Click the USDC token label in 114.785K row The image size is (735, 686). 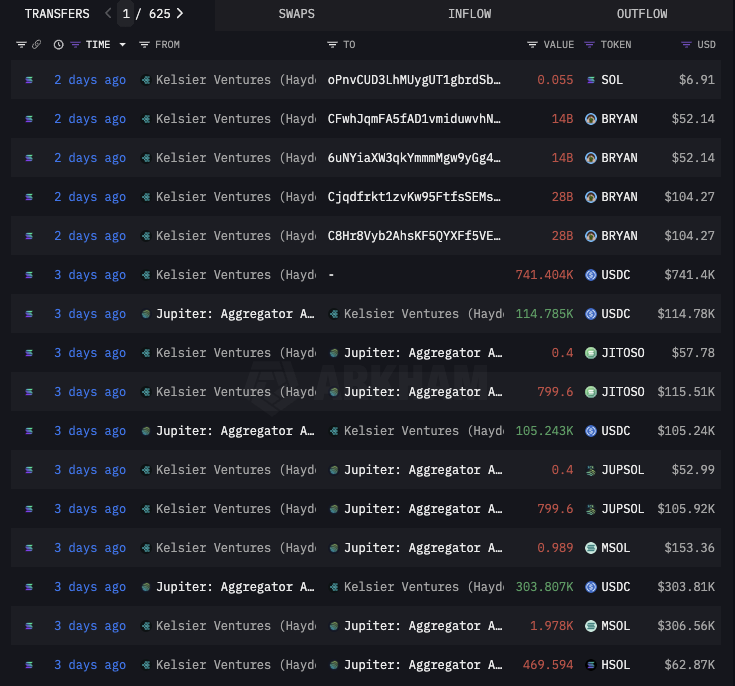615,314
